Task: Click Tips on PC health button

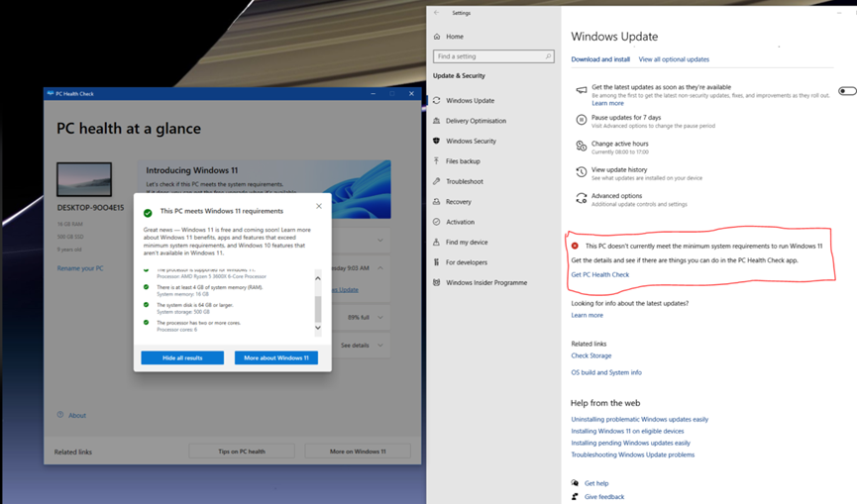Action: pos(242,452)
